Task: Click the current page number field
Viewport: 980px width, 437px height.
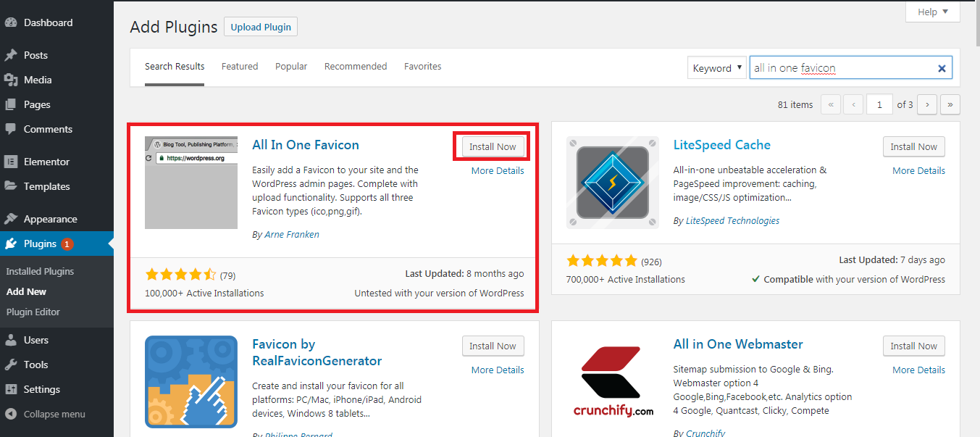Action: (x=879, y=104)
